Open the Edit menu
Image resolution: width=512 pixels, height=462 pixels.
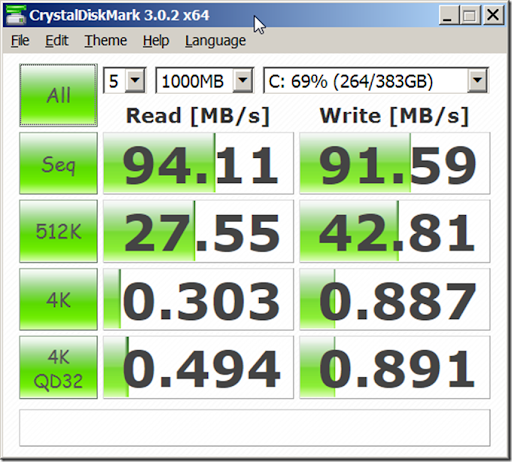pos(57,41)
